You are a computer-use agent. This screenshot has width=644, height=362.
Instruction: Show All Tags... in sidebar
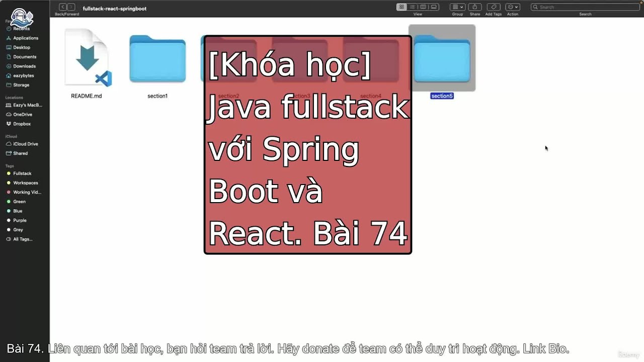click(19, 239)
